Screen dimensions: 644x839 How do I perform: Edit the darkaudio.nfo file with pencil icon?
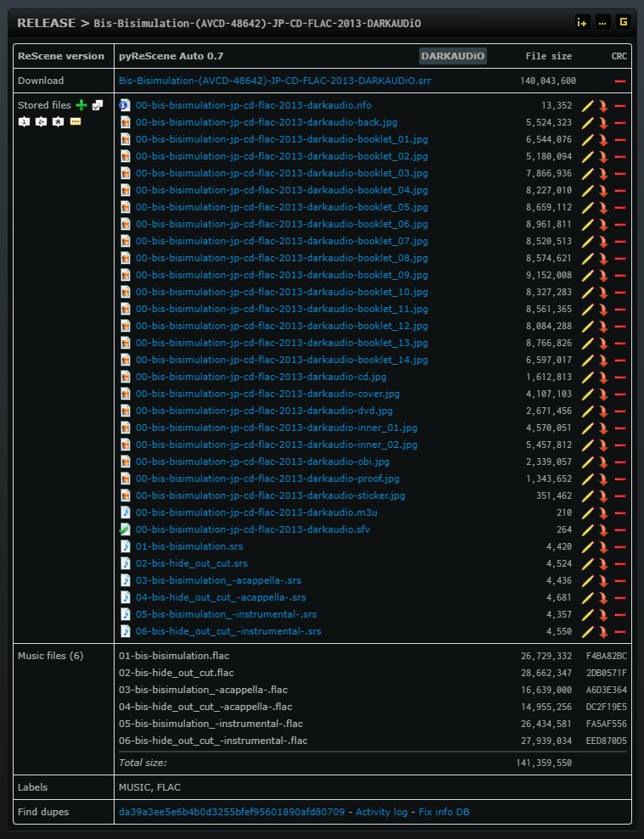[588, 106]
